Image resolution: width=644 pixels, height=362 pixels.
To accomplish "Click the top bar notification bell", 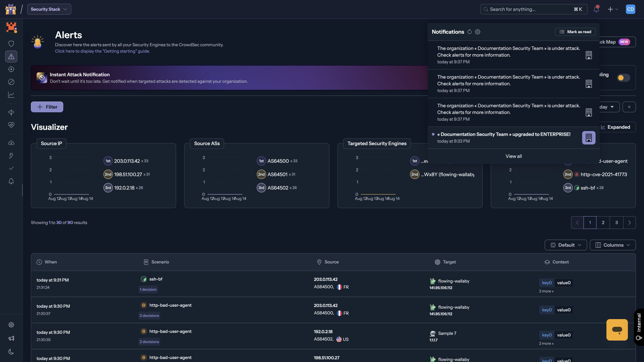I will point(596,9).
